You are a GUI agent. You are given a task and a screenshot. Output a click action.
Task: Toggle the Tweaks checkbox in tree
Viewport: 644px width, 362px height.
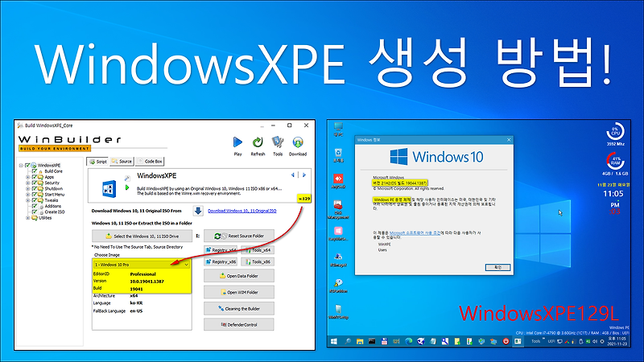35,200
